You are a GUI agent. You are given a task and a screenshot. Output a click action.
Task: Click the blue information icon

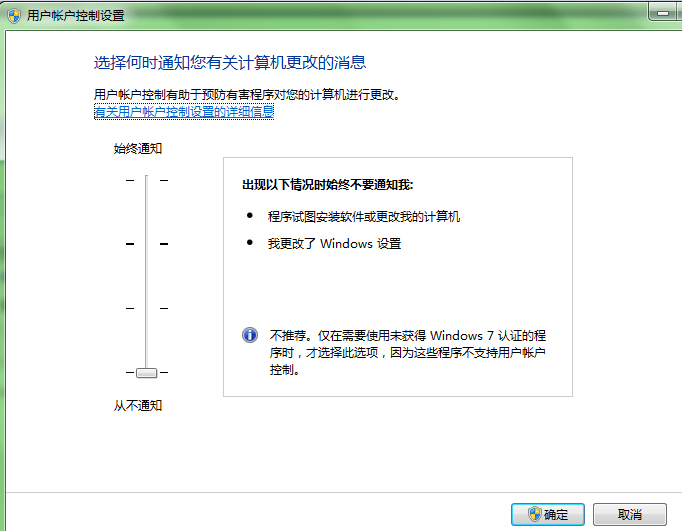pos(250,335)
